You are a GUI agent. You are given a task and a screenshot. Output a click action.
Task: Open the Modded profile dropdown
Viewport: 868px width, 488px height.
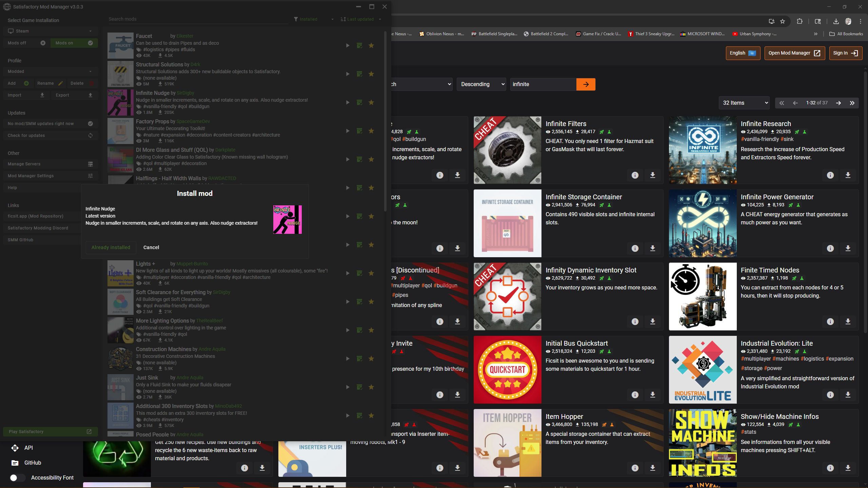[x=51, y=72]
